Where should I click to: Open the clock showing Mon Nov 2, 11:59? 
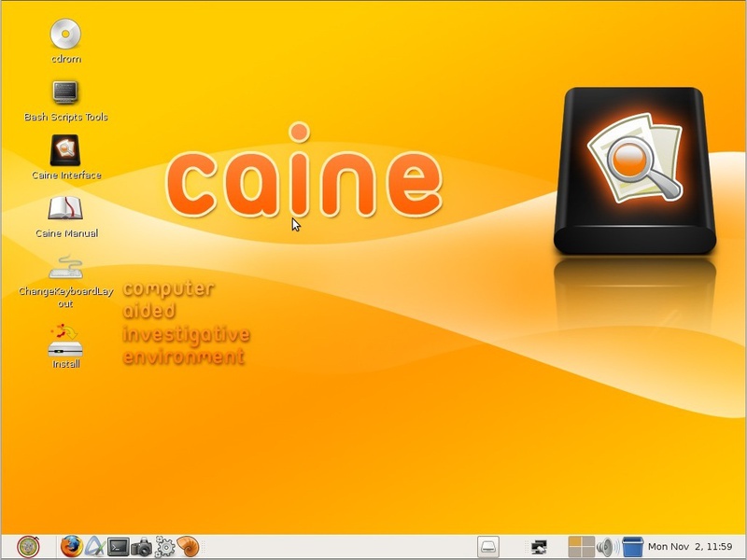point(690,547)
